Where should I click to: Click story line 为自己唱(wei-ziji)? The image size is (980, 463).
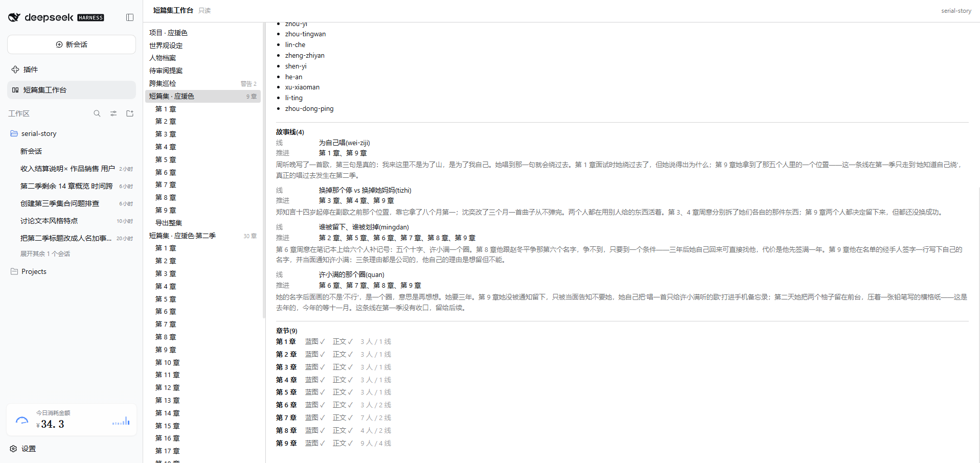(344, 143)
